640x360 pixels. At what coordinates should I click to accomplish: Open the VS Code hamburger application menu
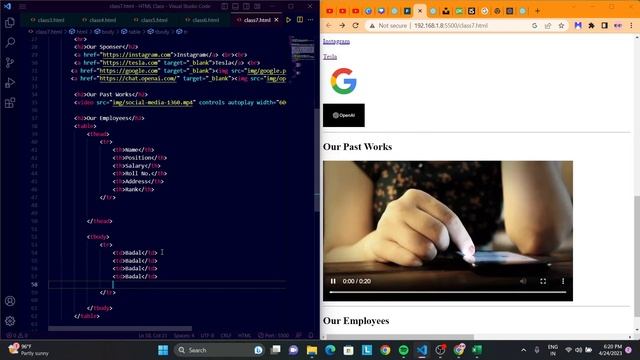pos(22,7)
